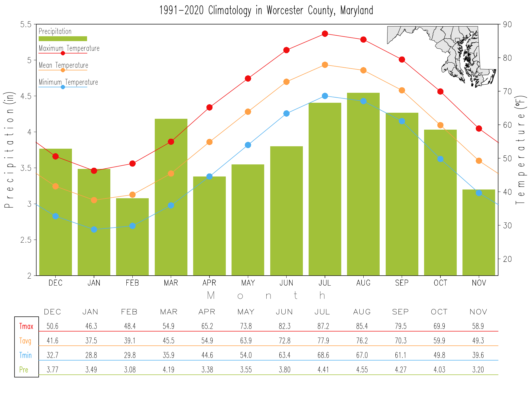Click the red Maximum Temperature legend marker
This screenshot has height=411, width=532.
click(63, 53)
